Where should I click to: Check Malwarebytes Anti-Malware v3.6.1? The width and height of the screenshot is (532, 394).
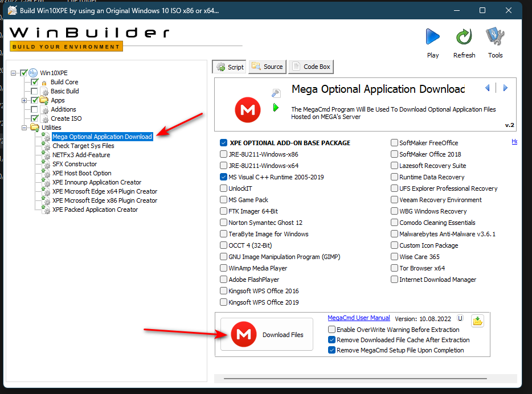394,234
